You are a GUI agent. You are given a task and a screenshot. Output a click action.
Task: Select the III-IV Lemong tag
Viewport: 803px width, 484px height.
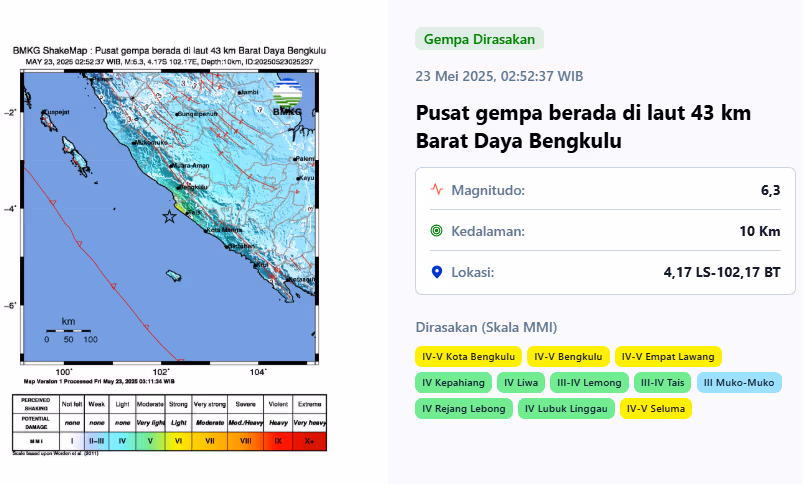coord(590,382)
